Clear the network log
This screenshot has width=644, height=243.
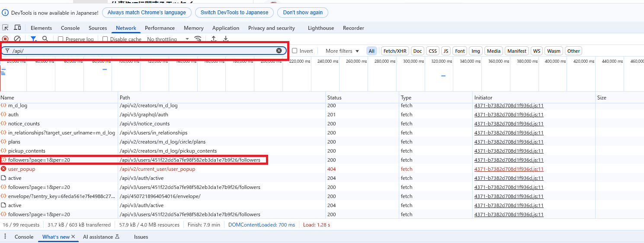(x=17, y=39)
